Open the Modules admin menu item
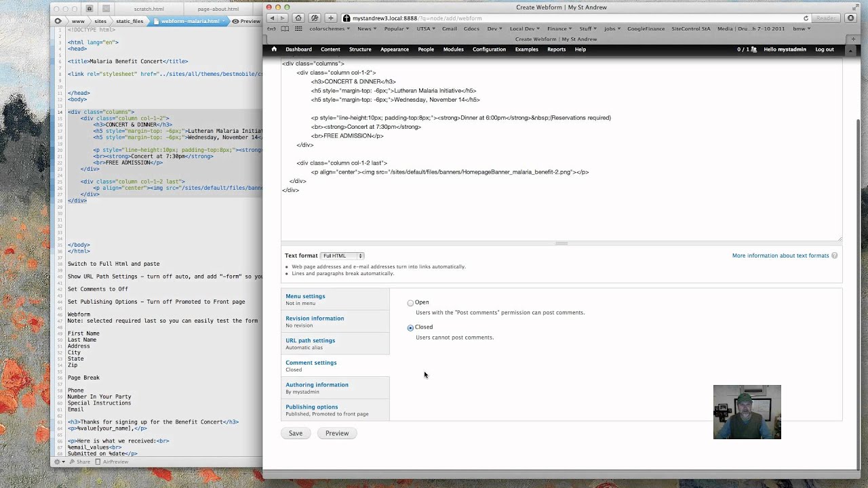The image size is (868, 488). pyautogui.click(x=453, y=49)
